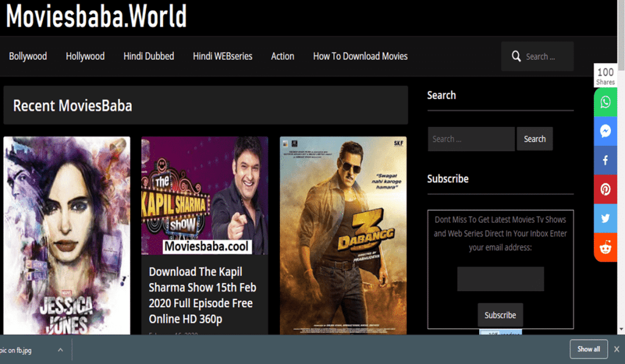Open The Kapil Sharma Show article link
Screen dimensions: 625x364
coord(203,295)
